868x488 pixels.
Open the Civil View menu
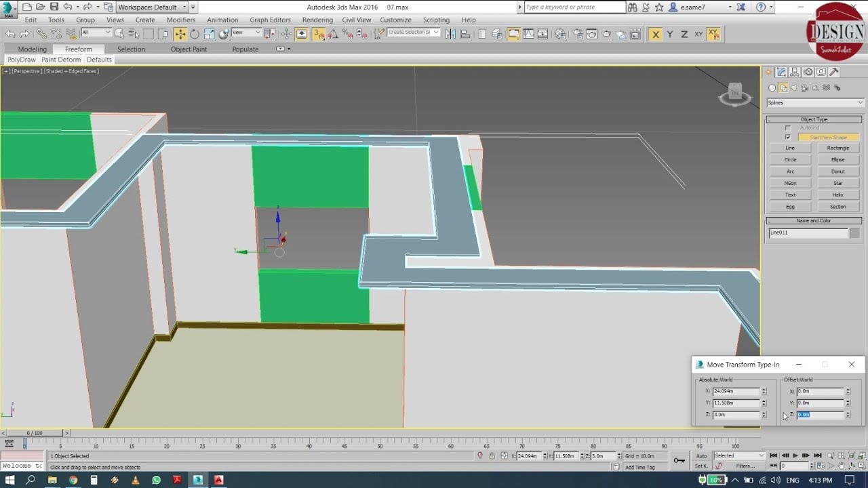coord(357,20)
